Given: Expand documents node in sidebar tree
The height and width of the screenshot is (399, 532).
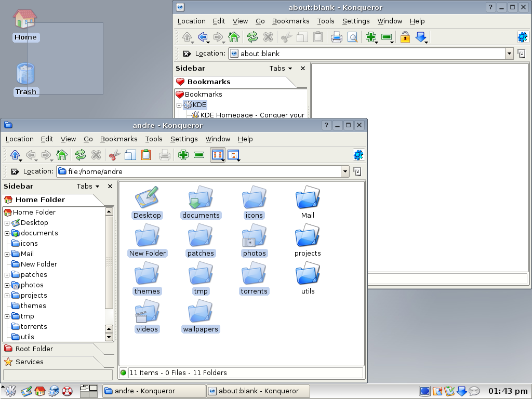Looking at the screenshot, I should (x=7, y=233).
